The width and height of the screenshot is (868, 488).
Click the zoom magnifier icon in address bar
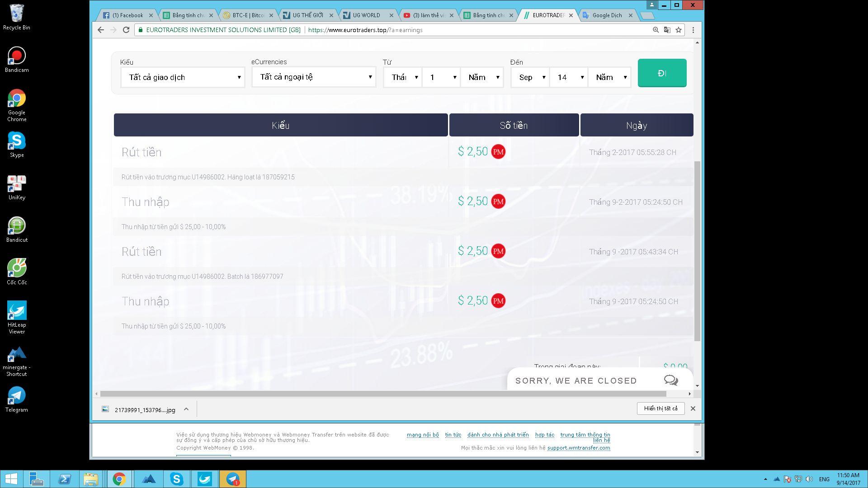tap(656, 30)
